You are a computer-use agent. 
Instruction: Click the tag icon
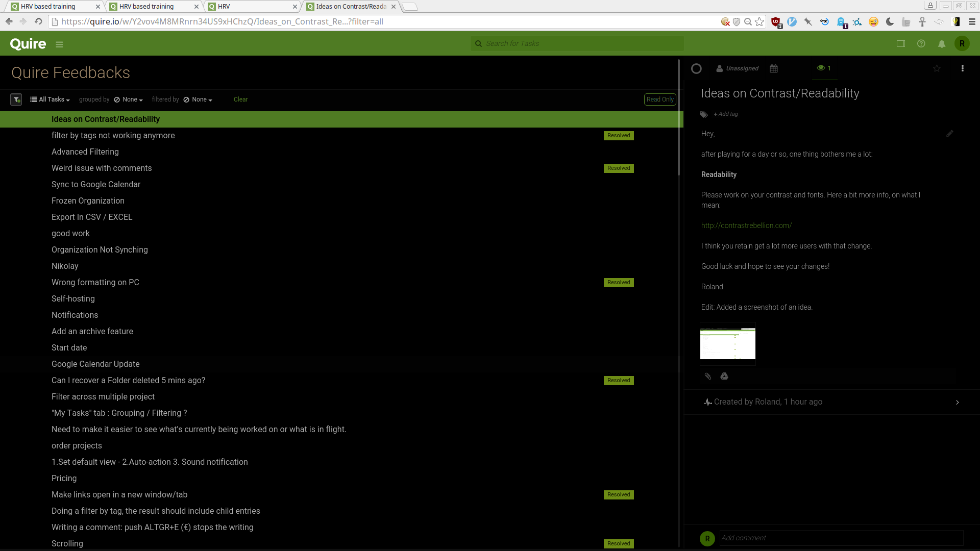pyautogui.click(x=704, y=114)
